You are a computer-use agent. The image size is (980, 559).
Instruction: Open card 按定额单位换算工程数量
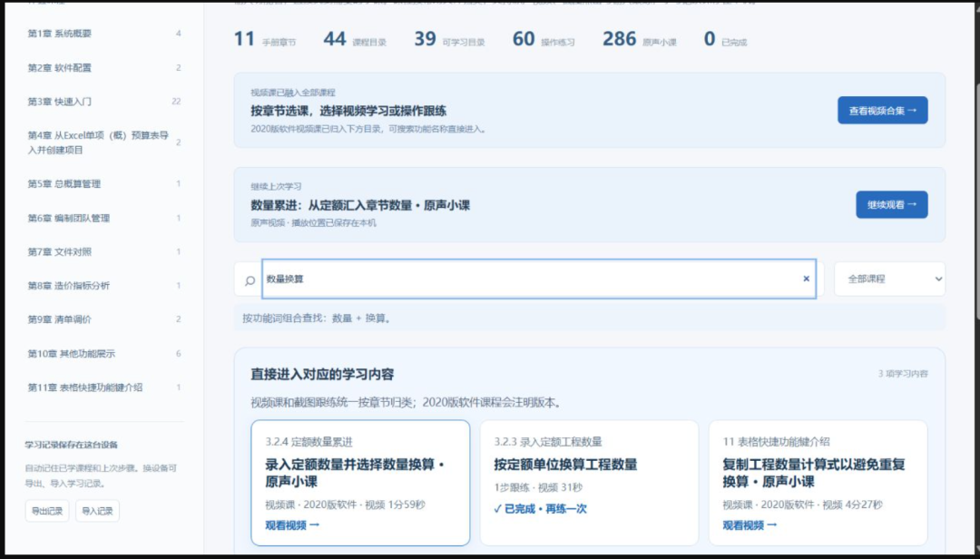pos(589,483)
